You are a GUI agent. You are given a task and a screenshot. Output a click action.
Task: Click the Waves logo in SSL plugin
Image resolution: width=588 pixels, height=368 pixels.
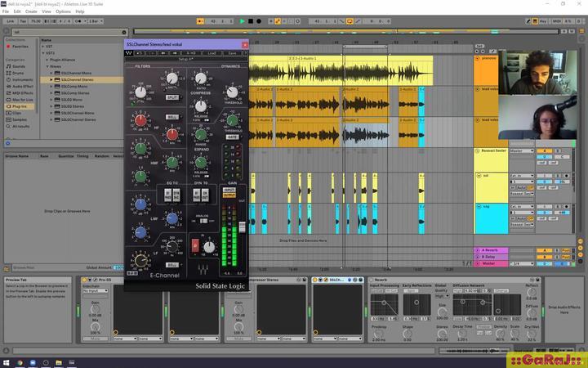129,53
